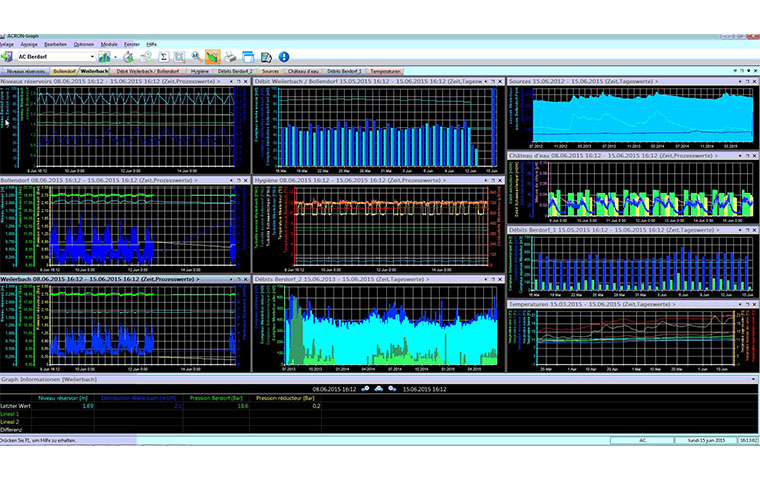Click the Lineal 2 row label
The height and width of the screenshot is (480, 760).
10,422
